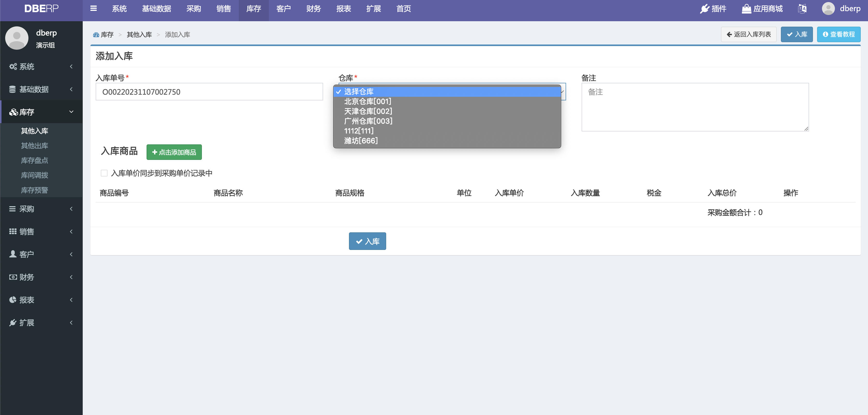This screenshot has width=868, height=415.
Task: Focus the 入库单号 input field
Action: pos(209,91)
